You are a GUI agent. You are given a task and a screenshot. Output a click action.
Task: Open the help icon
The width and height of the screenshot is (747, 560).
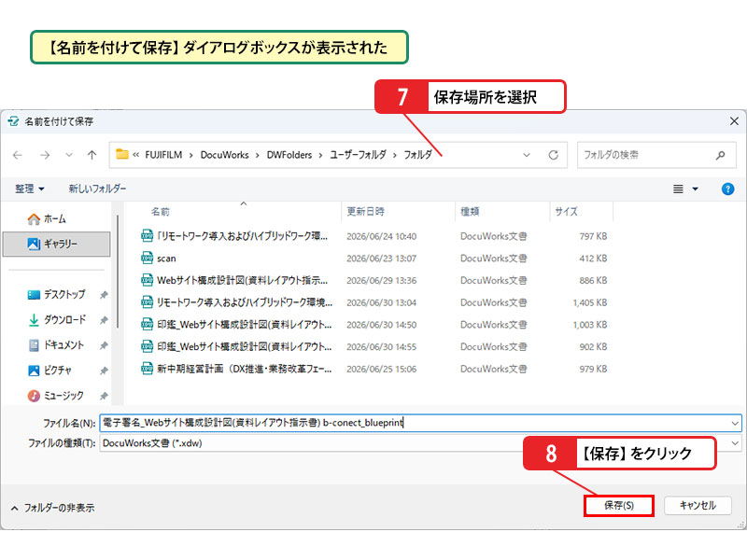(x=727, y=189)
